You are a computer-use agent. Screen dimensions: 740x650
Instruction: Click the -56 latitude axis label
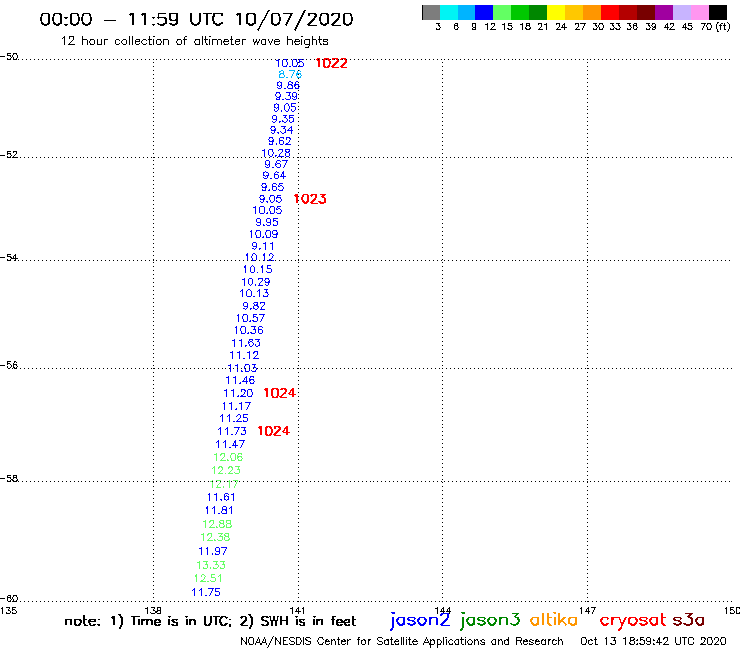[9, 365]
